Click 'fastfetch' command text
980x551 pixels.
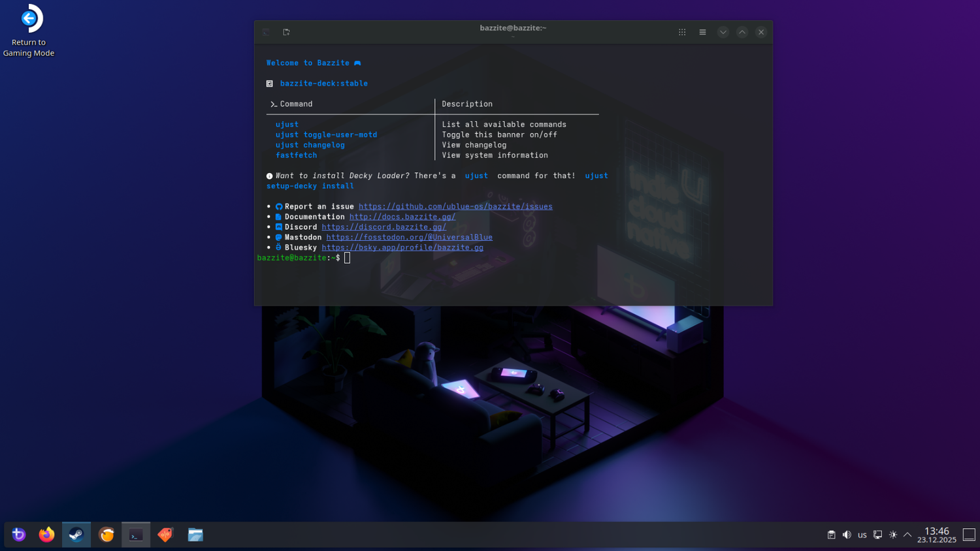pyautogui.click(x=296, y=155)
